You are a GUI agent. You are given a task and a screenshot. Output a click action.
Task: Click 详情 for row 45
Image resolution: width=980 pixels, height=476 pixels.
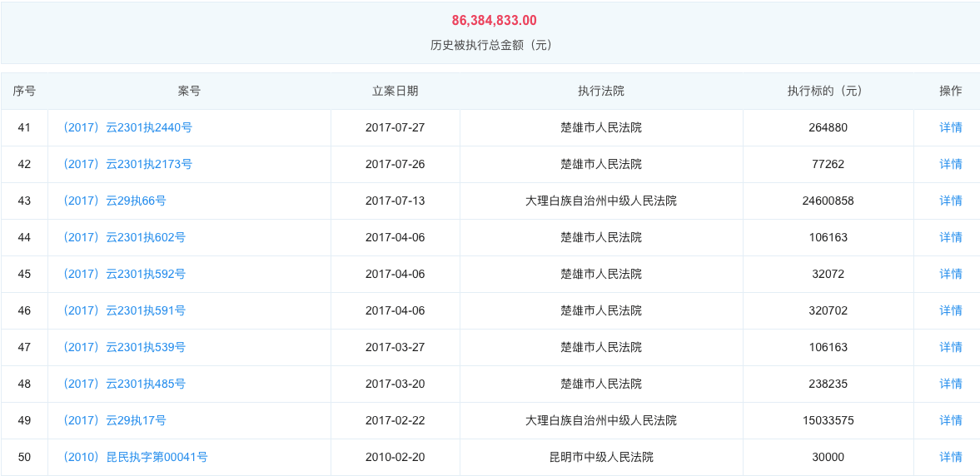tap(950, 274)
